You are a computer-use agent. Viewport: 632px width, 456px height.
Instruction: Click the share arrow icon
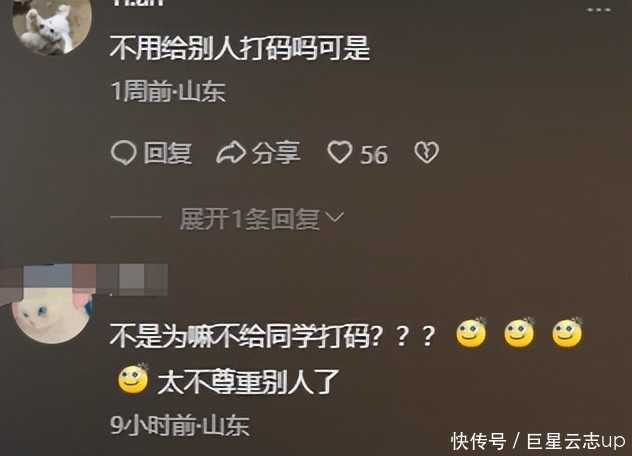[x=231, y=153]
